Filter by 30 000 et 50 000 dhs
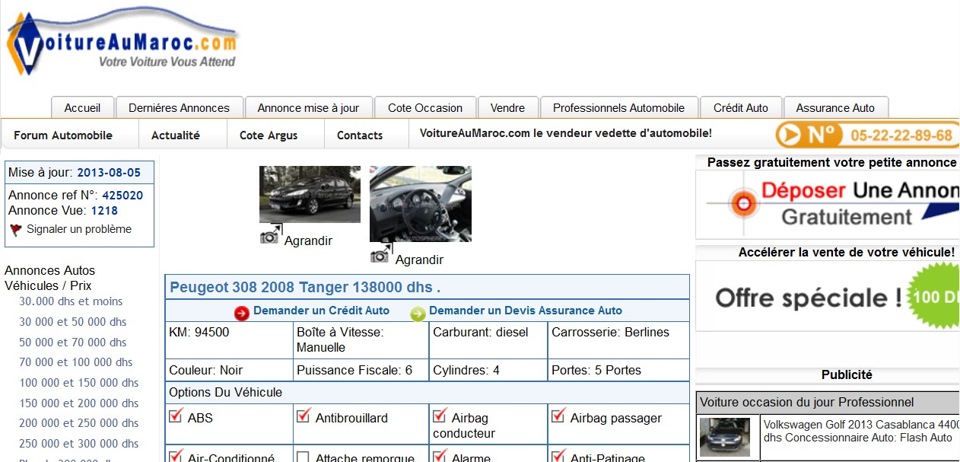The width and height of the screenshot is (960, 462). pyautogui.click(x=73, y=322)
